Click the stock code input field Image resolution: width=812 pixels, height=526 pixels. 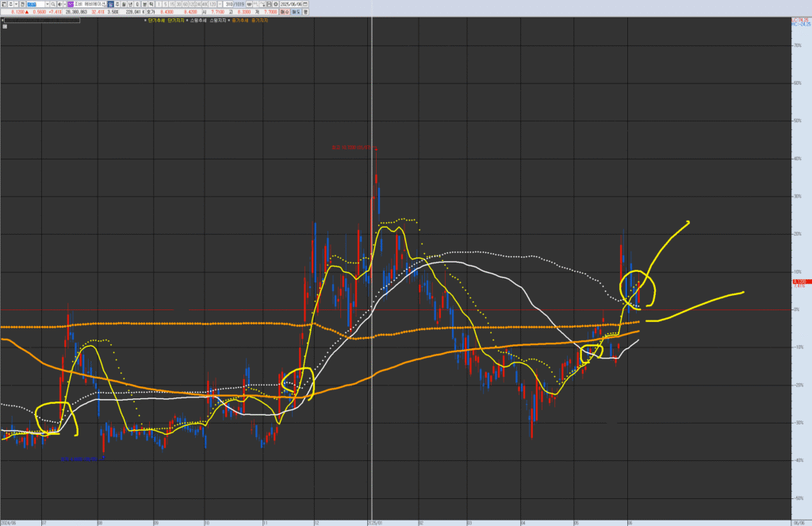(36, 4)
